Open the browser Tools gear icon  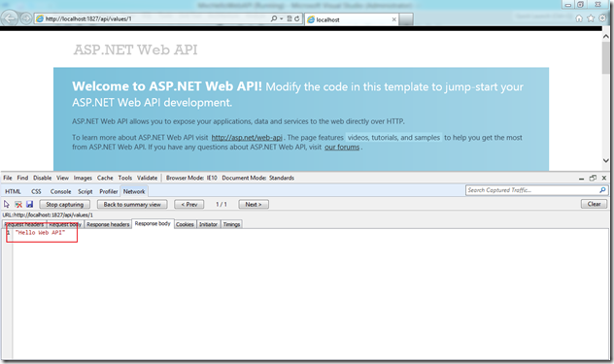602,18
